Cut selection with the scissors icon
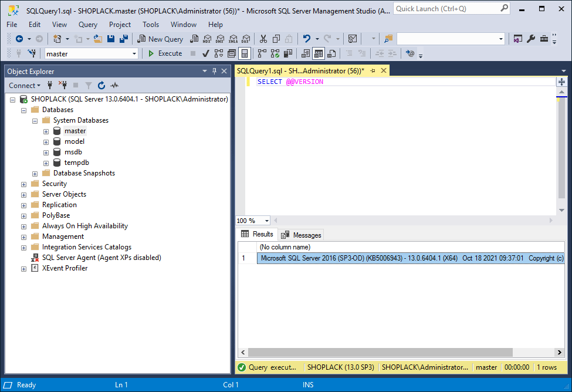The width and height of the screenshot is (572, 392). click(263, 39)
